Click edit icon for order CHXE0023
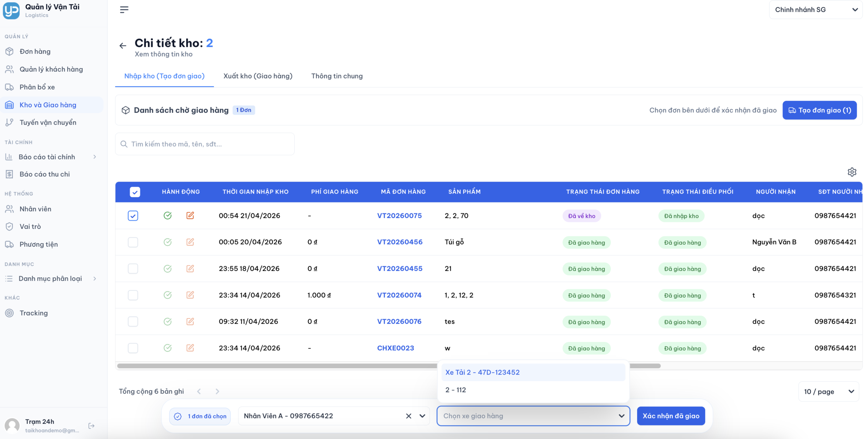 pos(190,348)
